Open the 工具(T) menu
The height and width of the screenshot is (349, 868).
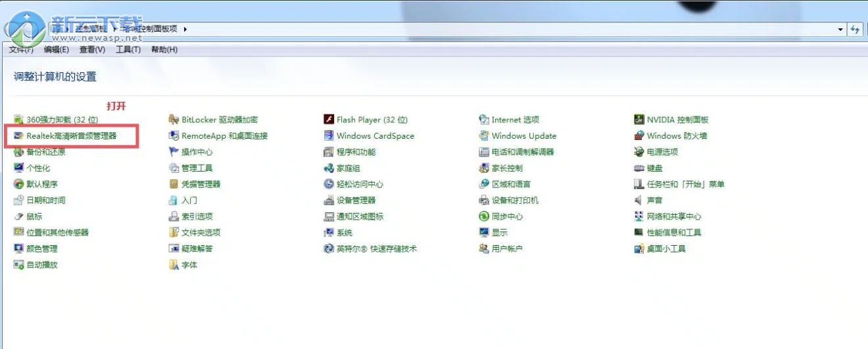point(128,49)
